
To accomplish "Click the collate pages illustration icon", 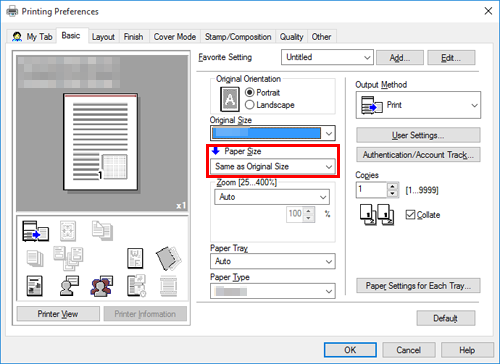I will (x=377, y=214).
